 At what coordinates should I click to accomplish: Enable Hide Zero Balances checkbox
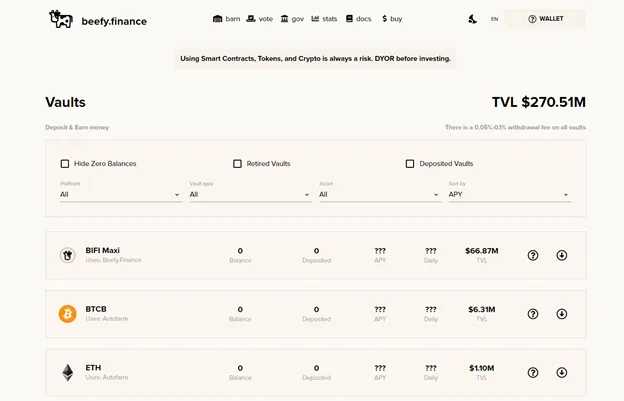[65, 164]
